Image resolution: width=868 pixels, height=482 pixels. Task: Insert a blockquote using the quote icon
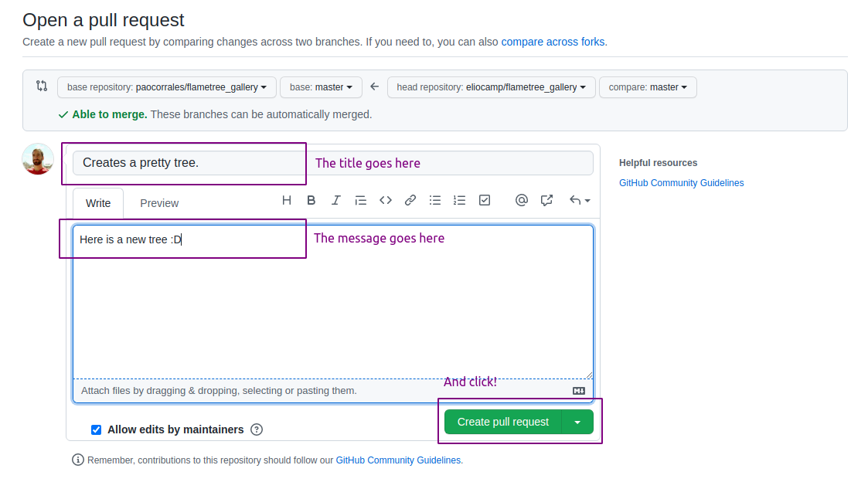click(x=360, y=200)
